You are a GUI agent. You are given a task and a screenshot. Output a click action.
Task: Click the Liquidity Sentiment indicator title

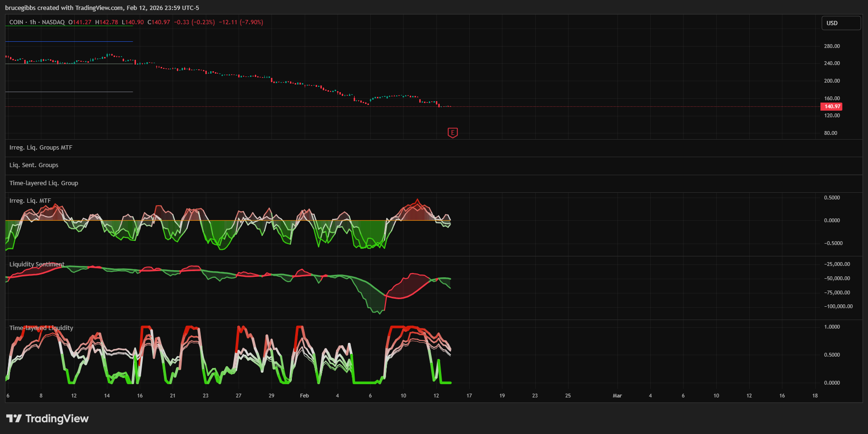coord(37,264)
